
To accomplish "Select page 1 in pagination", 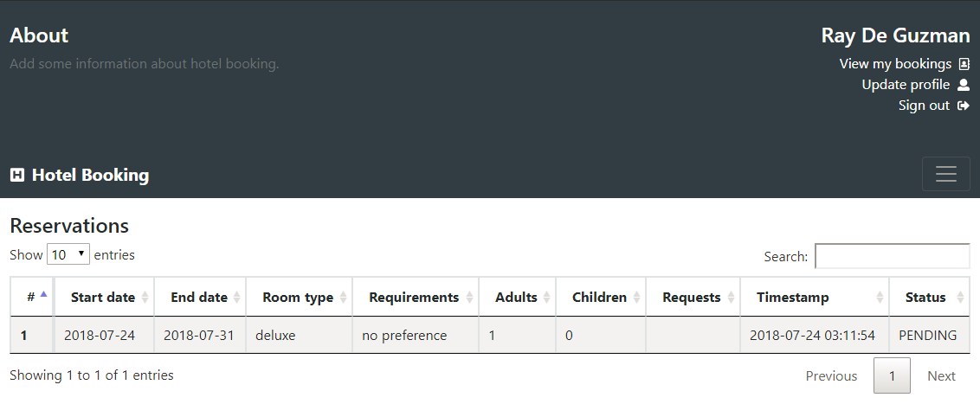I will point(892,376).
